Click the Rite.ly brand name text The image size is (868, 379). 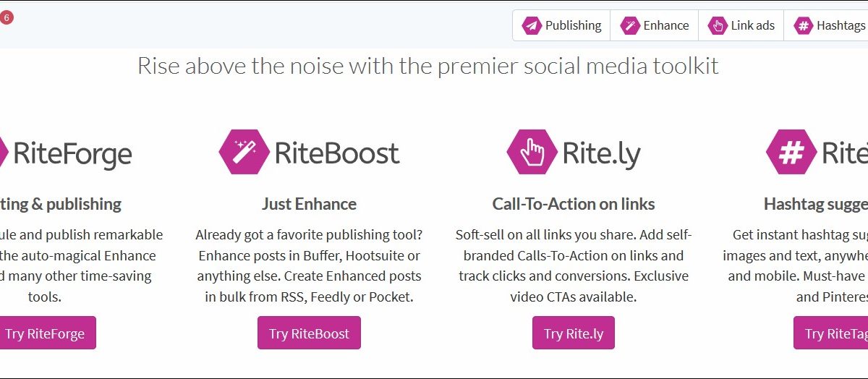pyautogui.click(x=602, y=153)
